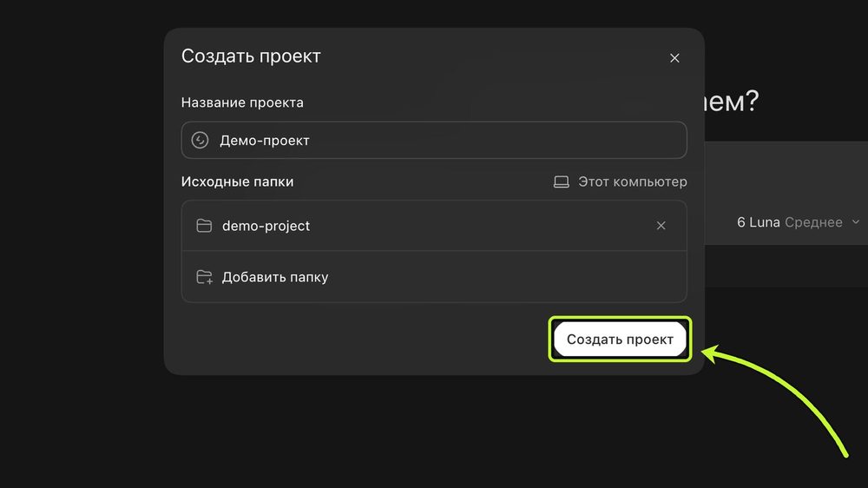
Task: Click the Название проекта label
Action: (242, 102)
